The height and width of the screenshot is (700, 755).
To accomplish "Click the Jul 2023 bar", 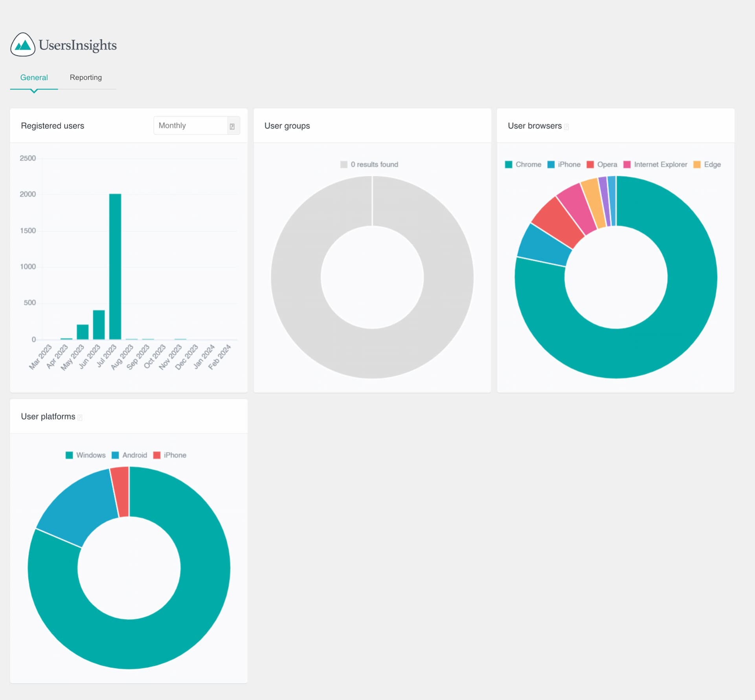I will point(115,266).
